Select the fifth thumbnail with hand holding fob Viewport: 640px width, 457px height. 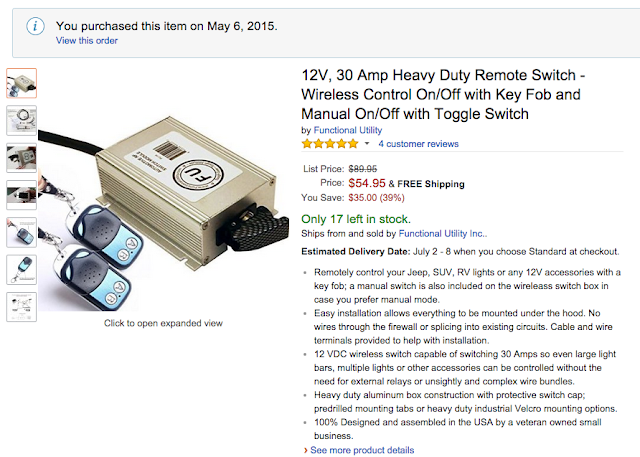(22, 232)
